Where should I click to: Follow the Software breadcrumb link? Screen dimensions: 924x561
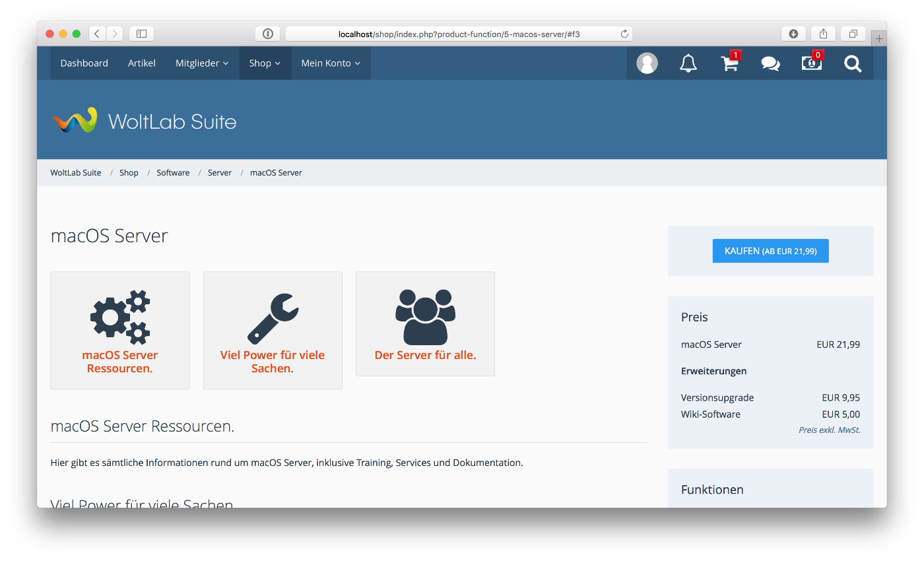[x=173, y=173]
